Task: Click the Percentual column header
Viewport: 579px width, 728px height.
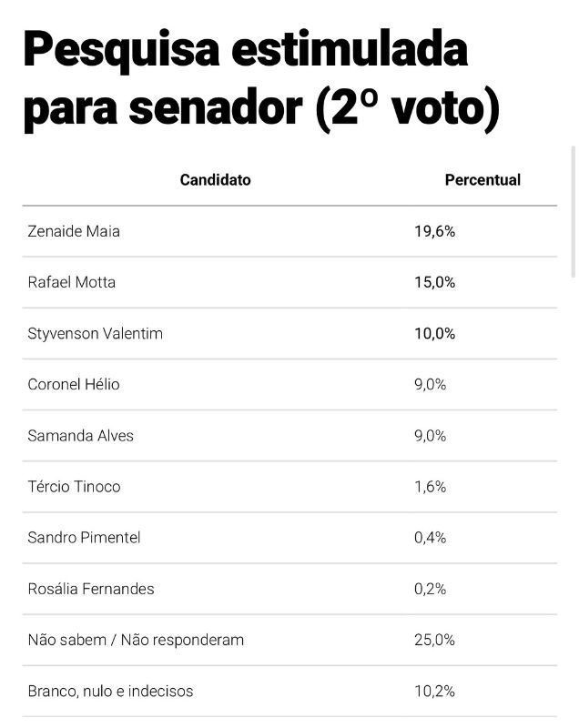Action: 482,179
